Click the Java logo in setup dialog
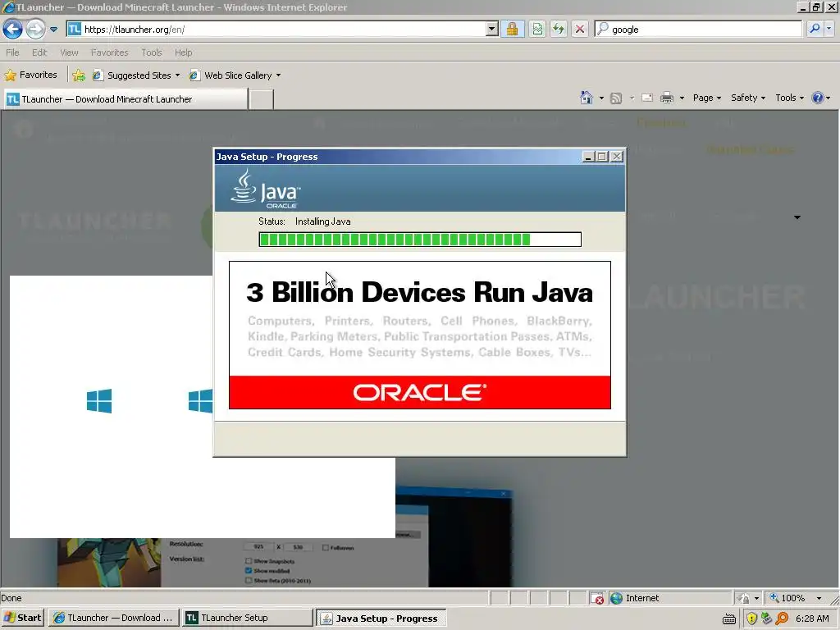This screenshot has width=840, height=630. click(x=265, y=189)
